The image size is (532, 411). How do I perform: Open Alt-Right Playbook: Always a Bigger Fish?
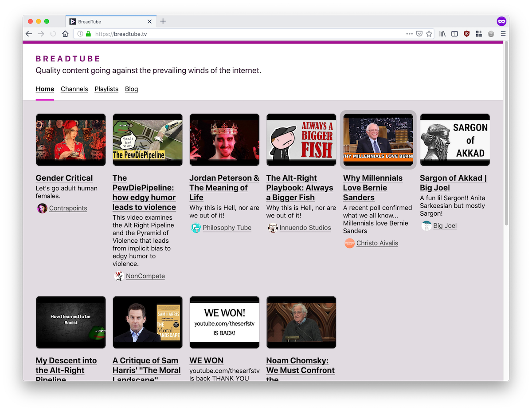coord(300,188)
